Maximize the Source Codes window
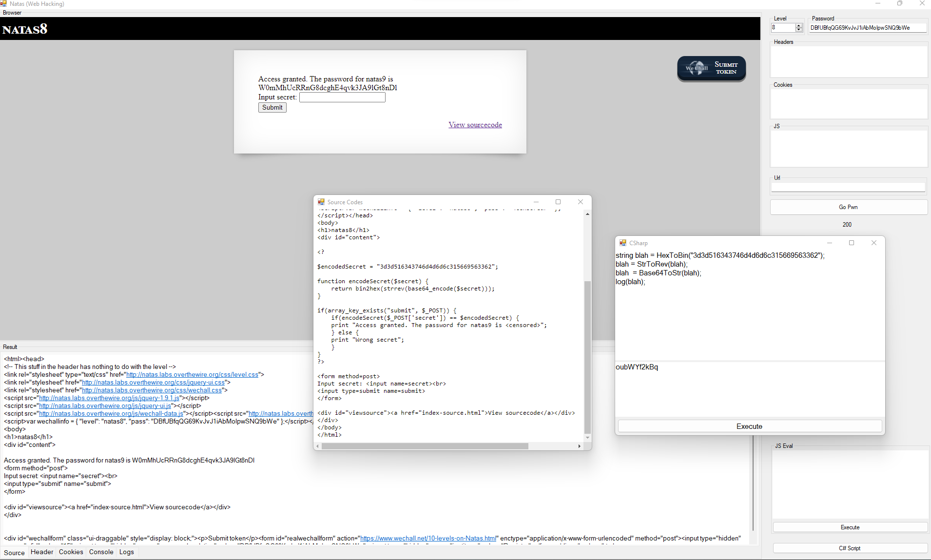The width and height of the screenshot is (931, 560). 558,202
